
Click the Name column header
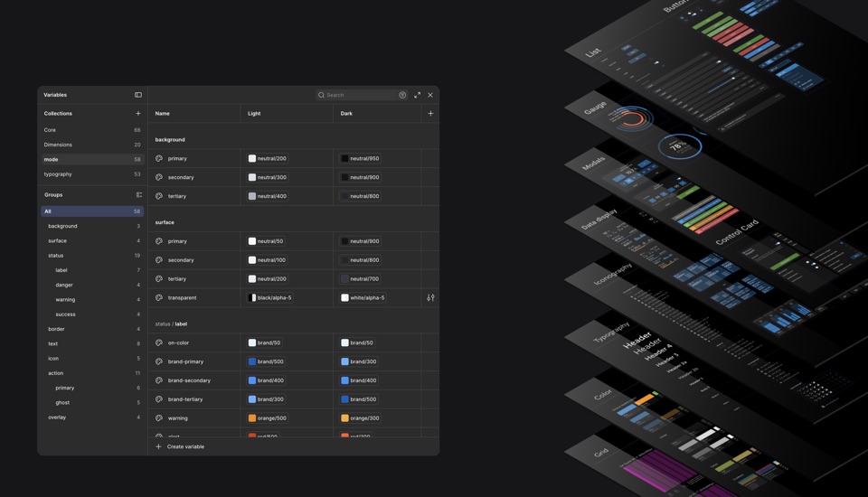(x=162, y=114)
